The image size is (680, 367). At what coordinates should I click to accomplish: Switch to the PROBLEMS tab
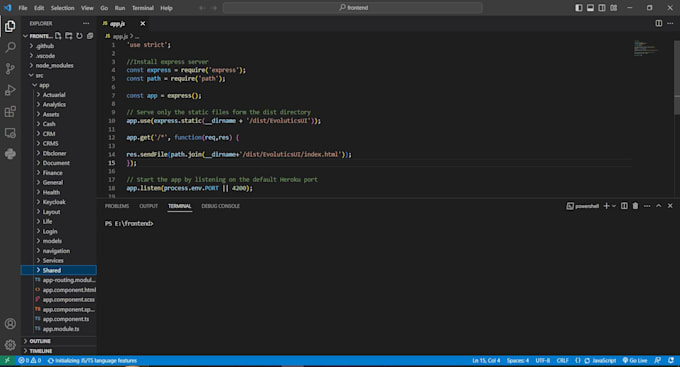[117, 206]
